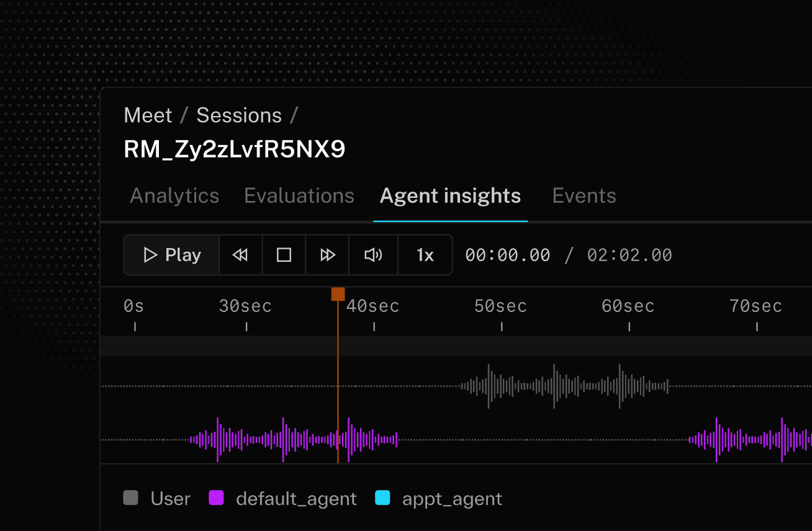Open the 1x playback speed control
Viewport: 812px width, 531px height.
[x=425, y=254]
